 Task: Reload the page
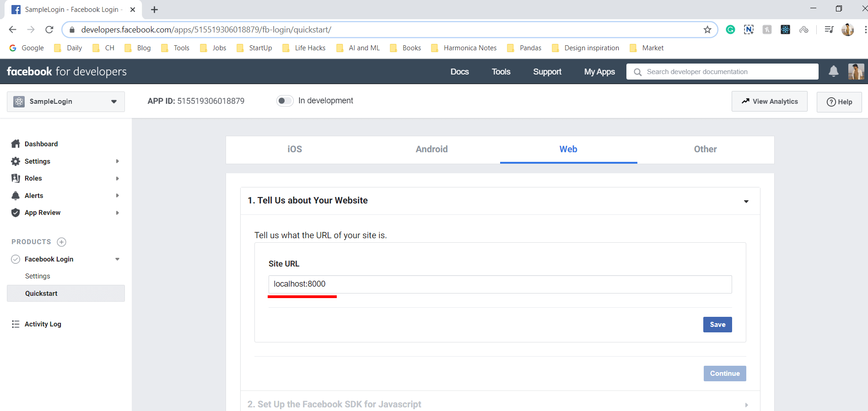(x=49, y=30)
